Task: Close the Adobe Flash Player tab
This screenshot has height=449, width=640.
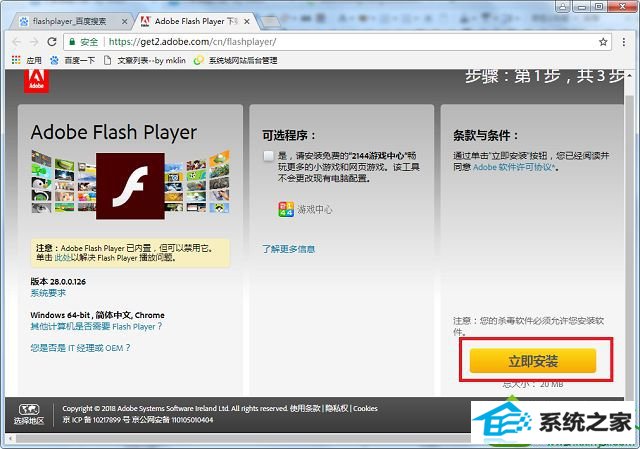Action: pyautogui.click(x=247, y=22)
